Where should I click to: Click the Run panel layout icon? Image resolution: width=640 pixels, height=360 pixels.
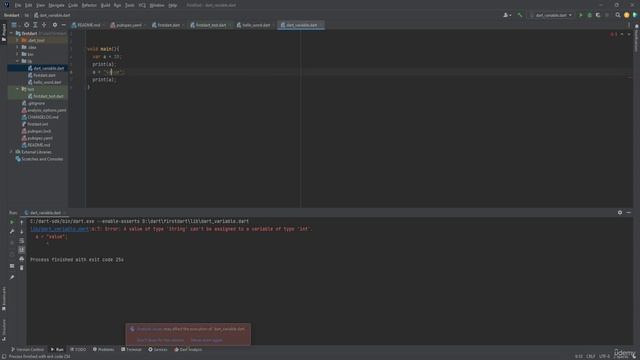(x=12, y=266)
